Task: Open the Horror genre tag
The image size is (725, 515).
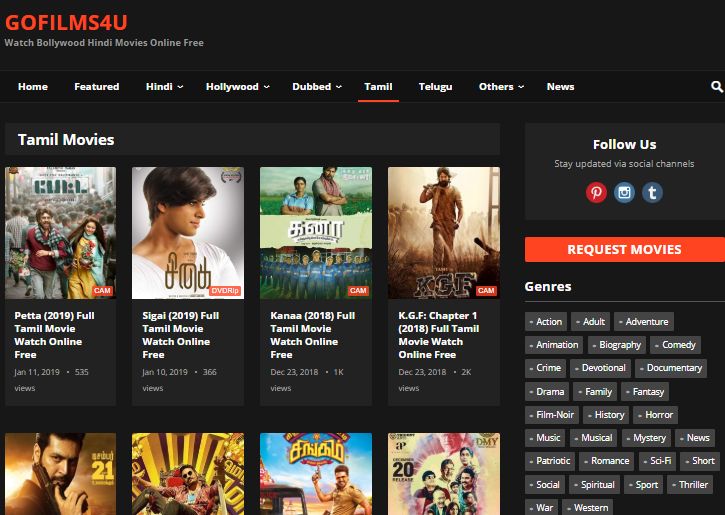Action: click(656, 415)
